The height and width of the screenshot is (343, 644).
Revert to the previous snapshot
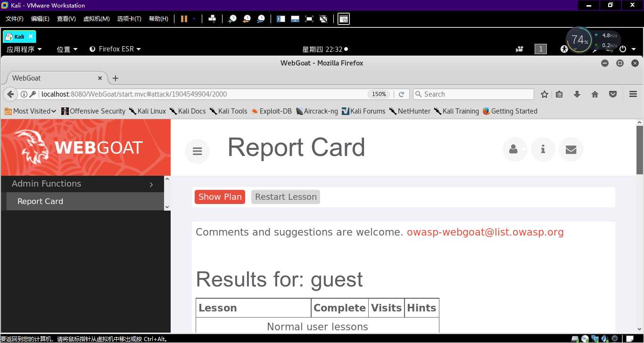[x=247, y=19]
